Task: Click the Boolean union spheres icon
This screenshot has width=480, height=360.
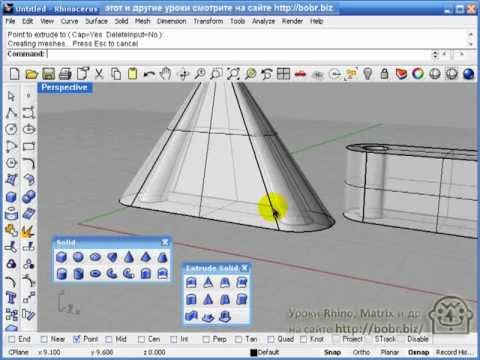Action: [x=29, y=197]
